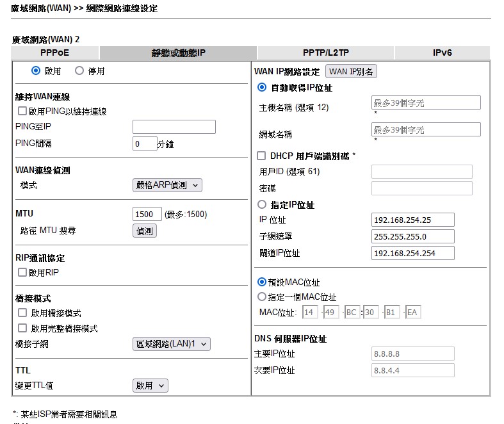Image resolution: width=504 pixels, height=424 pixels.
Task: Select the 停用 radio button
Action: (x=79, y=71)
